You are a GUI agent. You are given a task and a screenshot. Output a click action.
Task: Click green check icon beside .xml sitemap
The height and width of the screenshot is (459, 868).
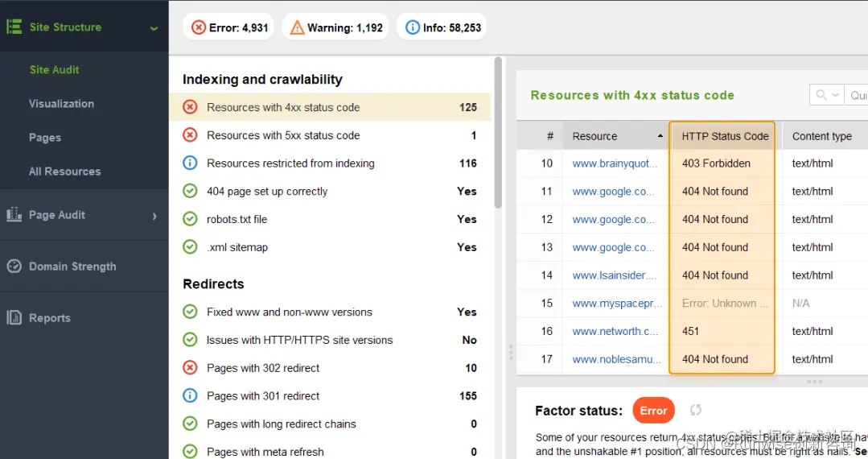(190, 247)
